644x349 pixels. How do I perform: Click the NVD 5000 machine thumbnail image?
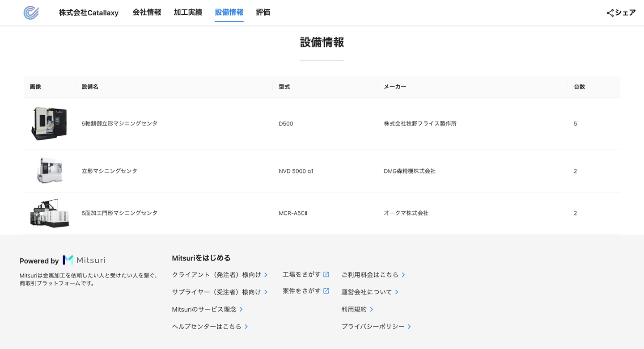pos(49,171)
